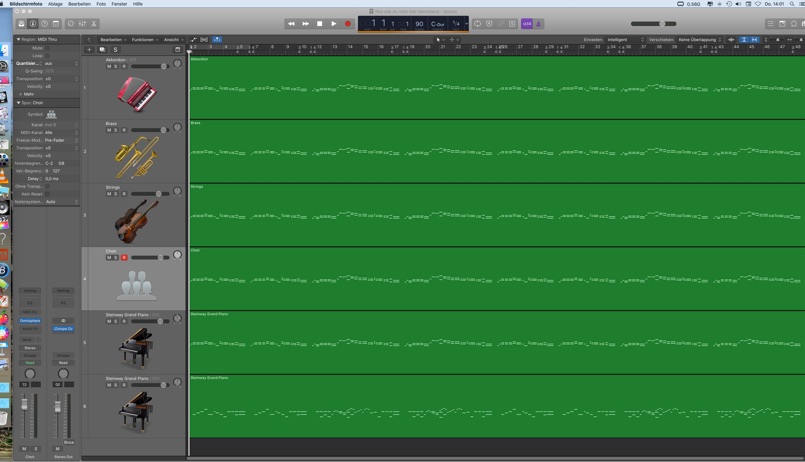Open the Loop Browser button
805x462 pixels.
(x=794, y=24)
